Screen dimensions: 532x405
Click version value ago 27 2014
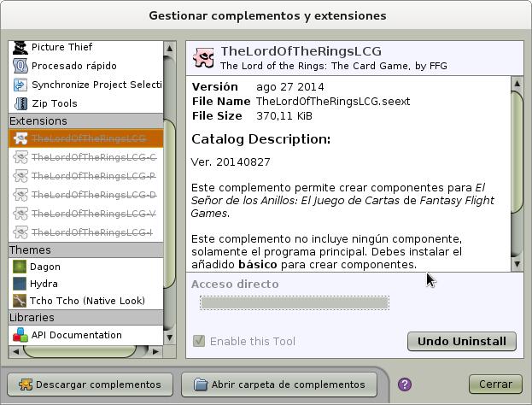point(290,87)
